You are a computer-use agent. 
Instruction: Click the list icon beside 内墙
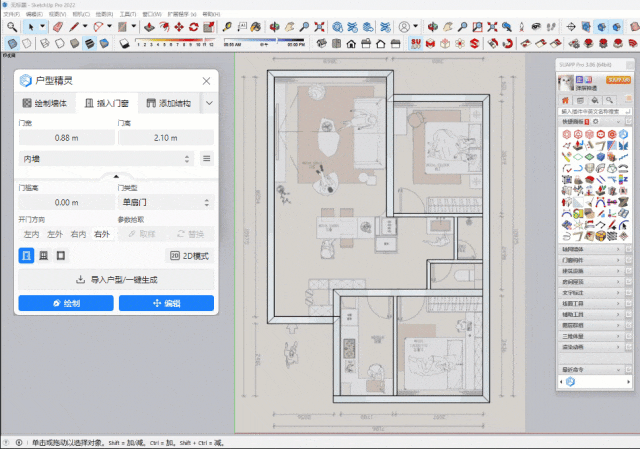pyautogui.click(x=206, y=158)
